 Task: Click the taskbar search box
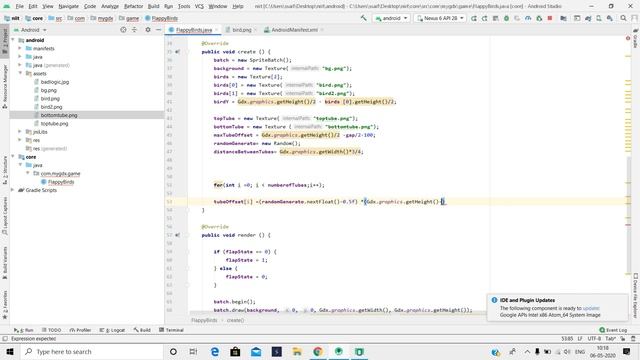pyautogui.click(x=91, y=352)
